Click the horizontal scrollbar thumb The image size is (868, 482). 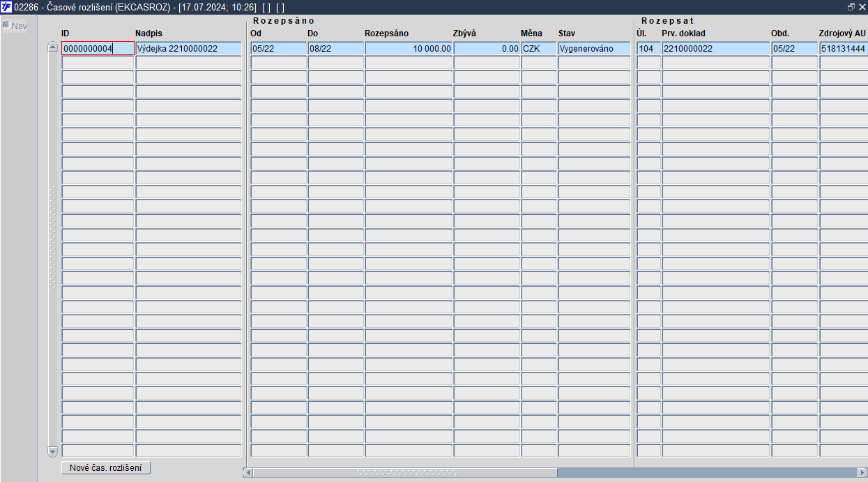click(x=405, y=472)
